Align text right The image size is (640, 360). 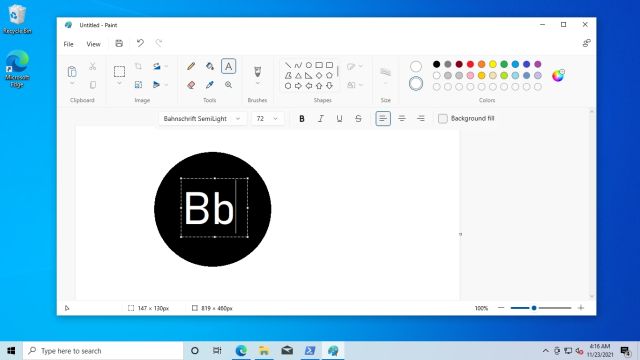(421, 118)
